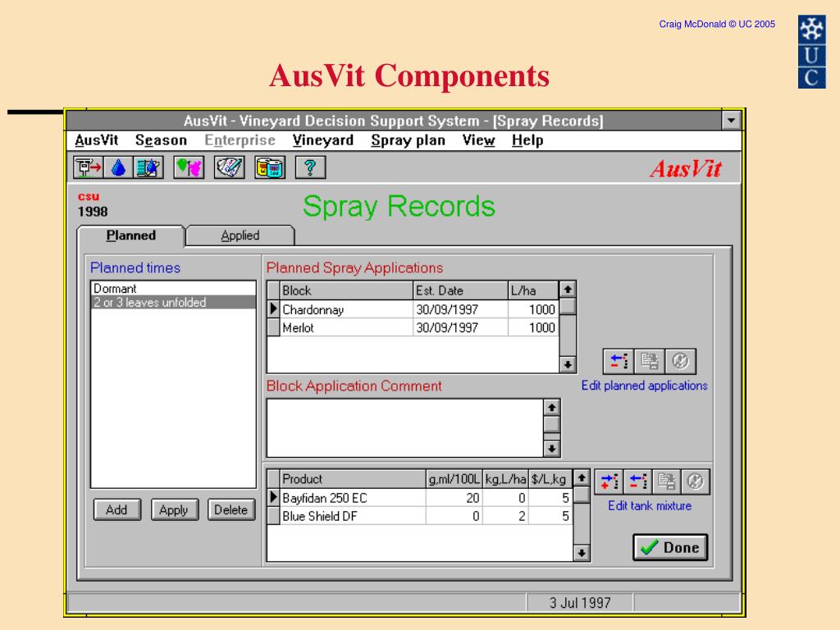Click the kg,L/ha value 2 for Blue Shield
The width and height of the screenshot is (840, 630).
(505, 516)
